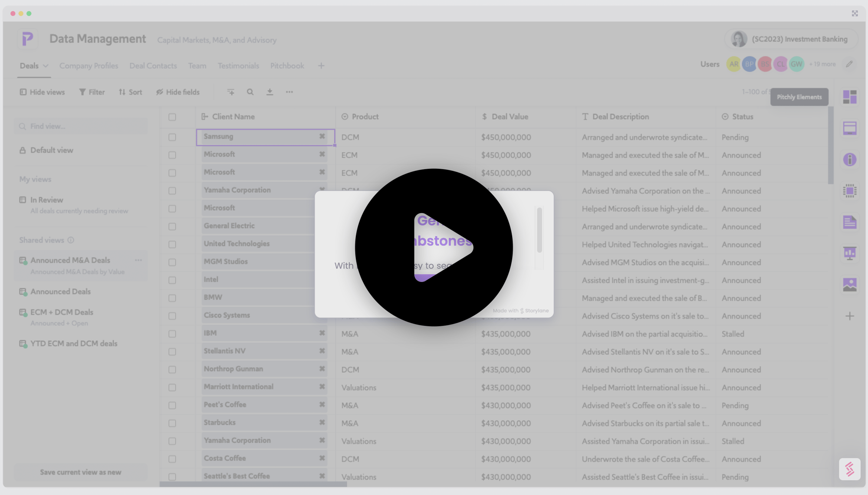Check the Samsung row checkbox

[x=172, y=137]
